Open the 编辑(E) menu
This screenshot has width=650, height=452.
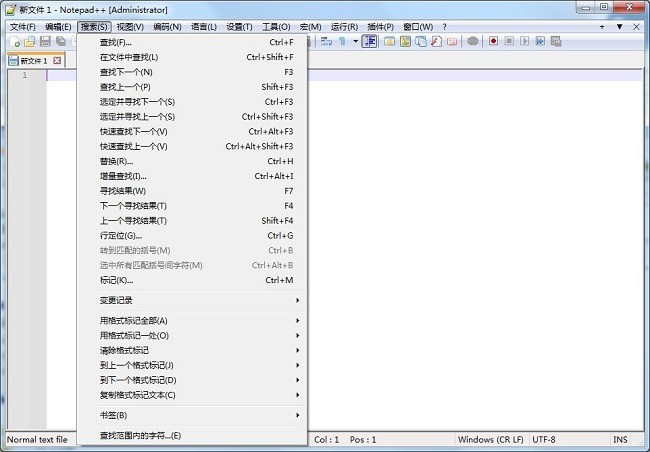pos(58,27)
